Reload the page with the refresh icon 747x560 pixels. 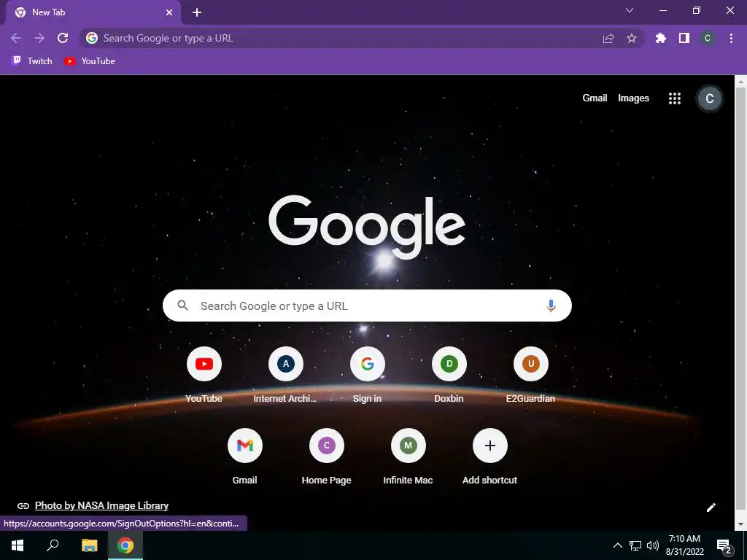(x=63, y=38)
